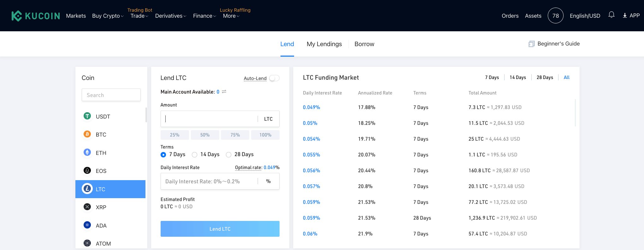Click the LTC Amount input field

tap(220, 119)
